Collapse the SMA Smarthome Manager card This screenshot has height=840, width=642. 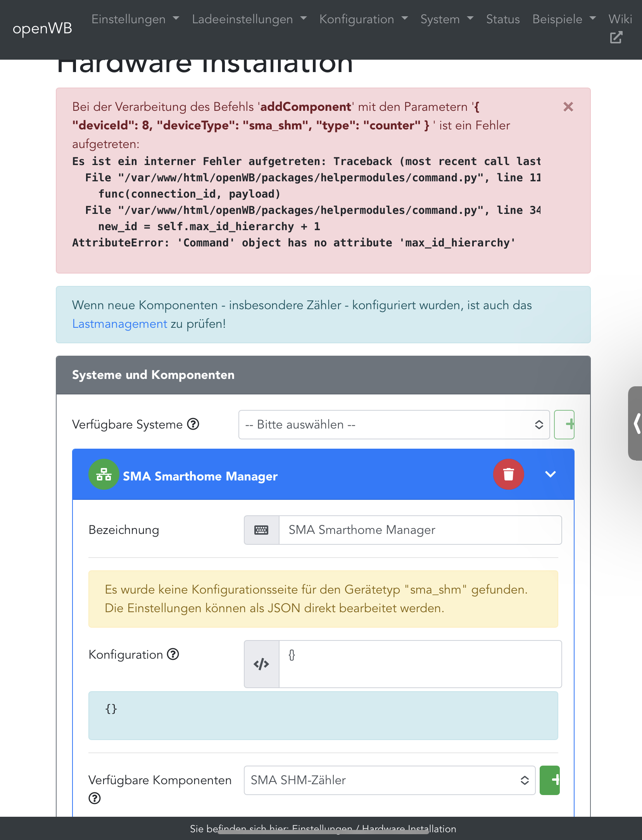point(550,474)
